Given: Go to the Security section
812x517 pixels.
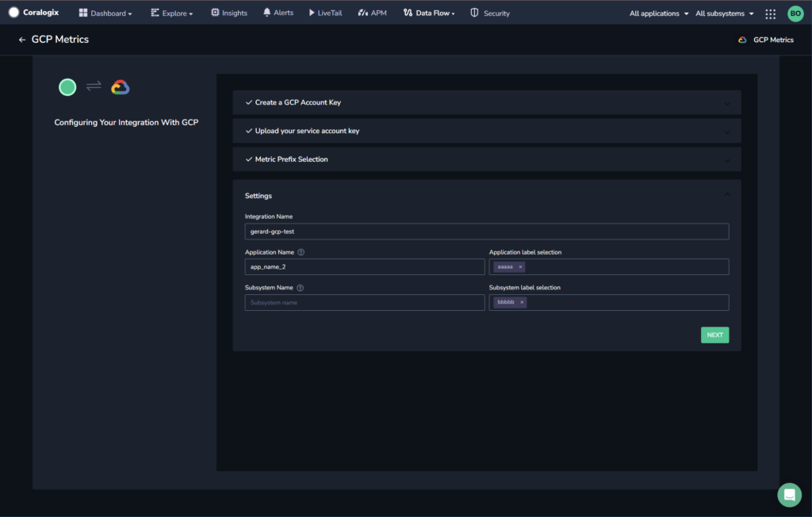Looking at the screenshot, I should point(490,13).
